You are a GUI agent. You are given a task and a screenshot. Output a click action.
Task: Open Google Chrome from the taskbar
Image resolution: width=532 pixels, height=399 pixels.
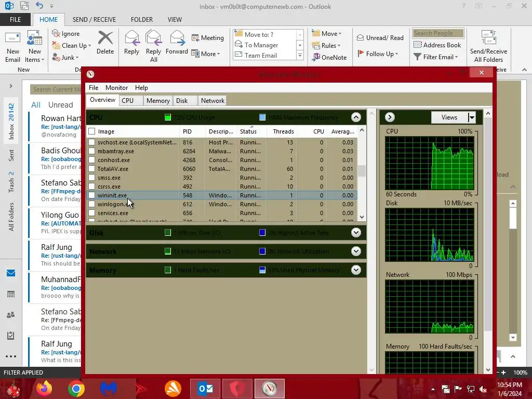[76, 389]
